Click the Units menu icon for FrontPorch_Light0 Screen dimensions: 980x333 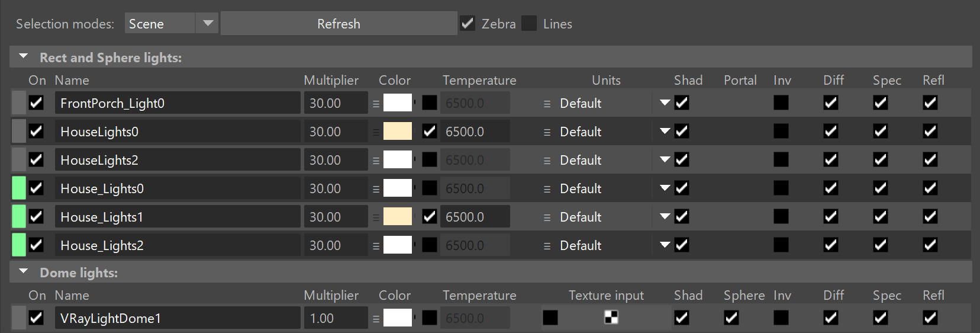point(547,104)
